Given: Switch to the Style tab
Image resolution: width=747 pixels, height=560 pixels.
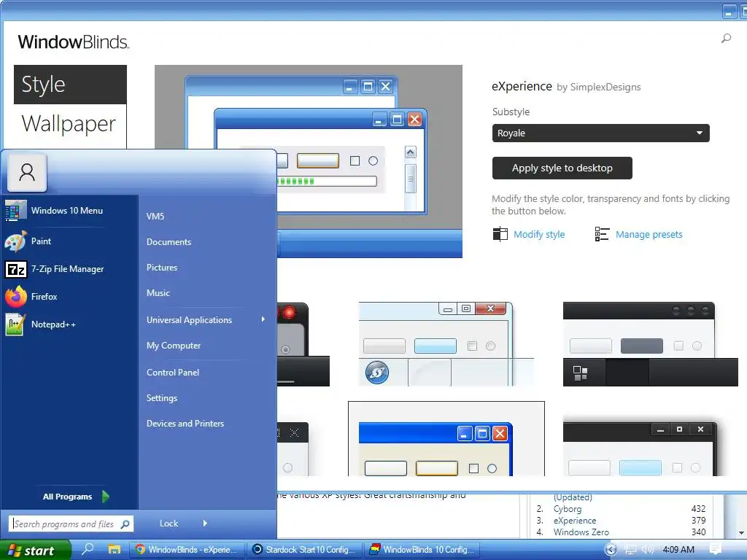Looking at the screenshot, I should pos(70,85).
